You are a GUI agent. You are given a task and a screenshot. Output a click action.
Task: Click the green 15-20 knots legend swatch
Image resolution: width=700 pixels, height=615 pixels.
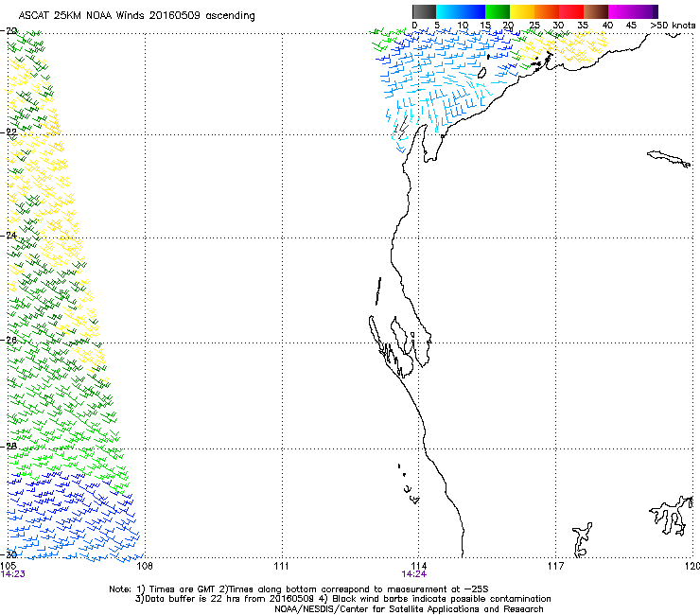pos(498,11)
